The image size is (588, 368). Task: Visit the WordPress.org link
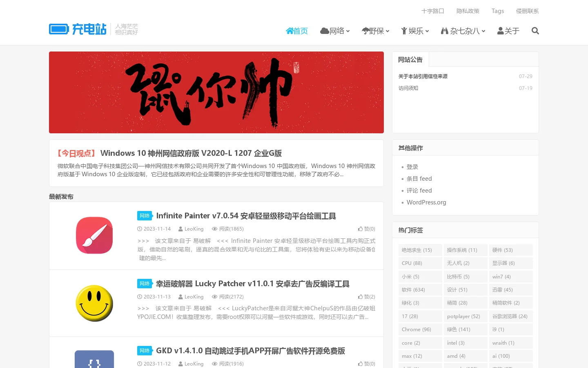pos(426,202)
